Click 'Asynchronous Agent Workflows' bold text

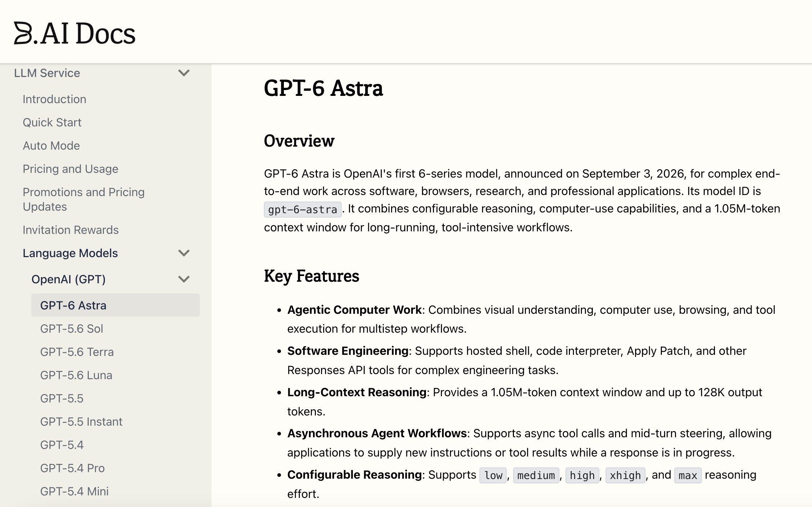point(377,433)
